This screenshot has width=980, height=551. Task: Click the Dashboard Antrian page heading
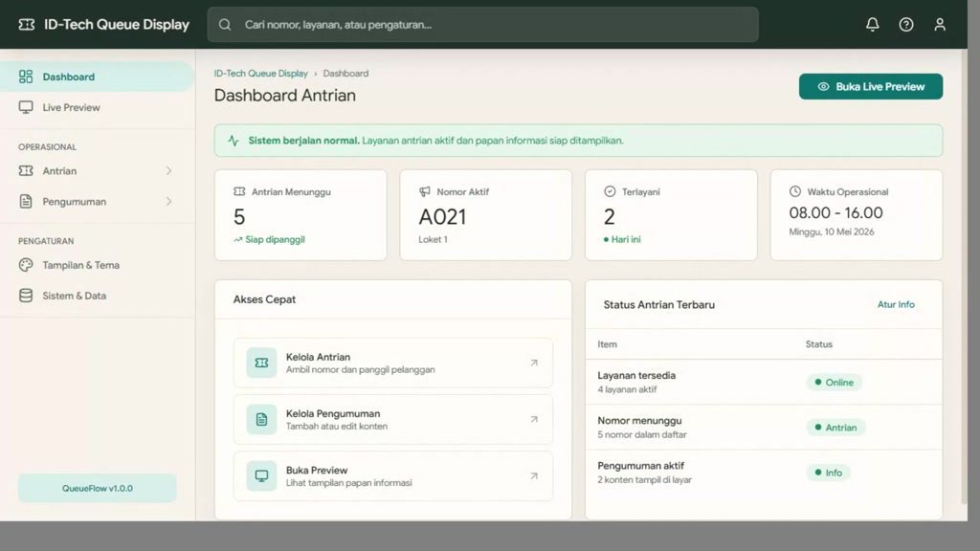[285, 95]
